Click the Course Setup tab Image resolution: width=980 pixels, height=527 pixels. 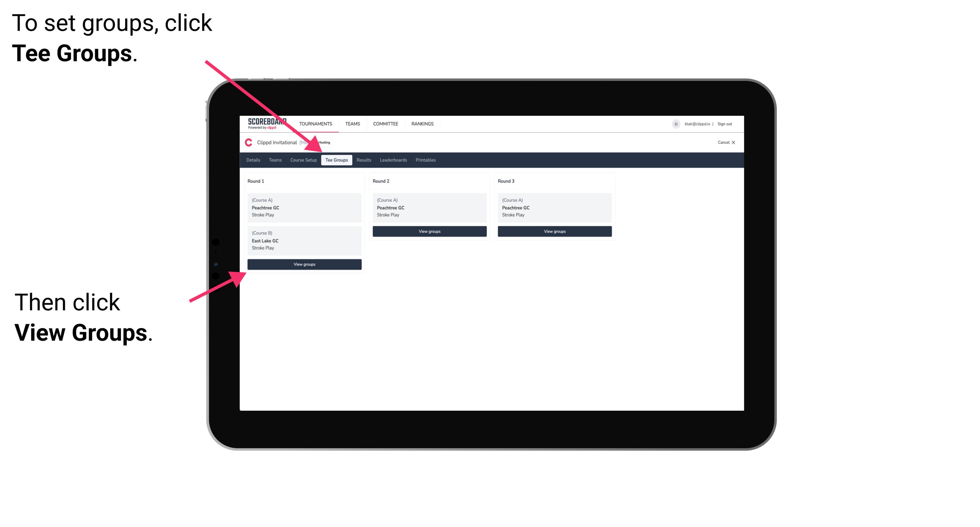303,160
